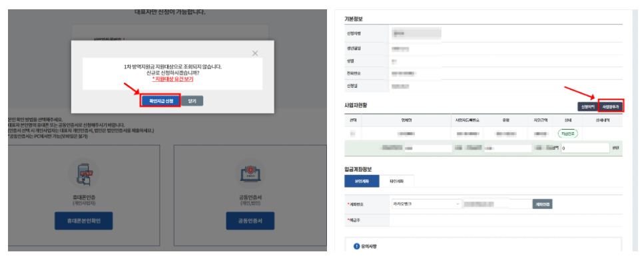644x264 pixels.
Task: Select the 본인계좌 tab
Action: (362, 181)
